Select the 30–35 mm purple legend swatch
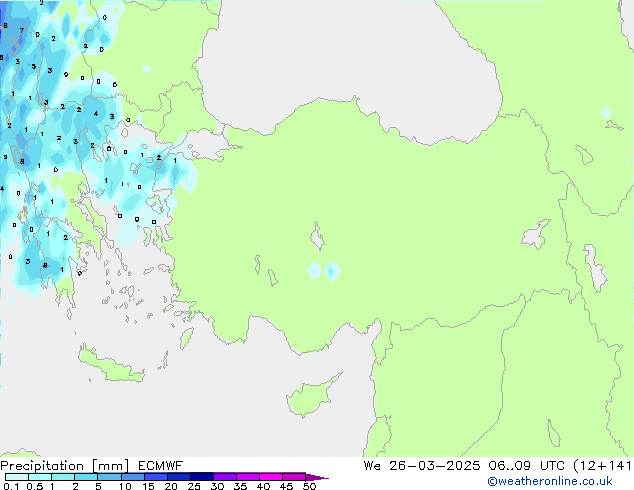 (225, 477)
